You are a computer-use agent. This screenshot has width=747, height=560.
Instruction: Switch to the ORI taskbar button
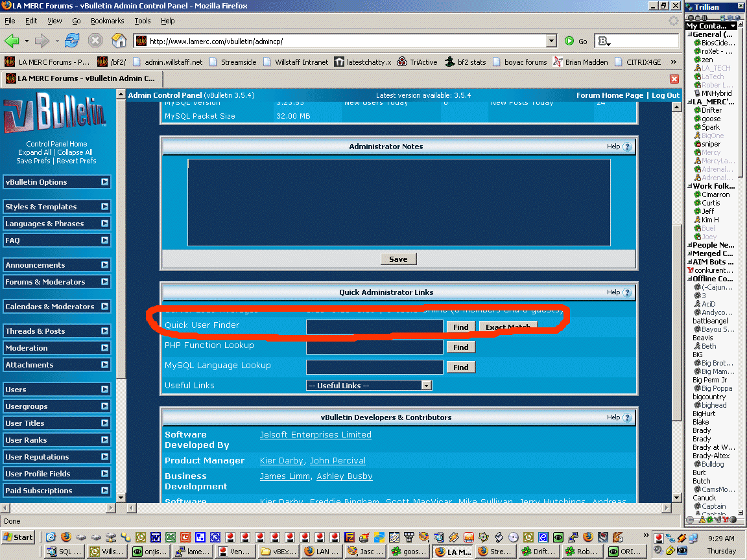(x=626, y=552)
